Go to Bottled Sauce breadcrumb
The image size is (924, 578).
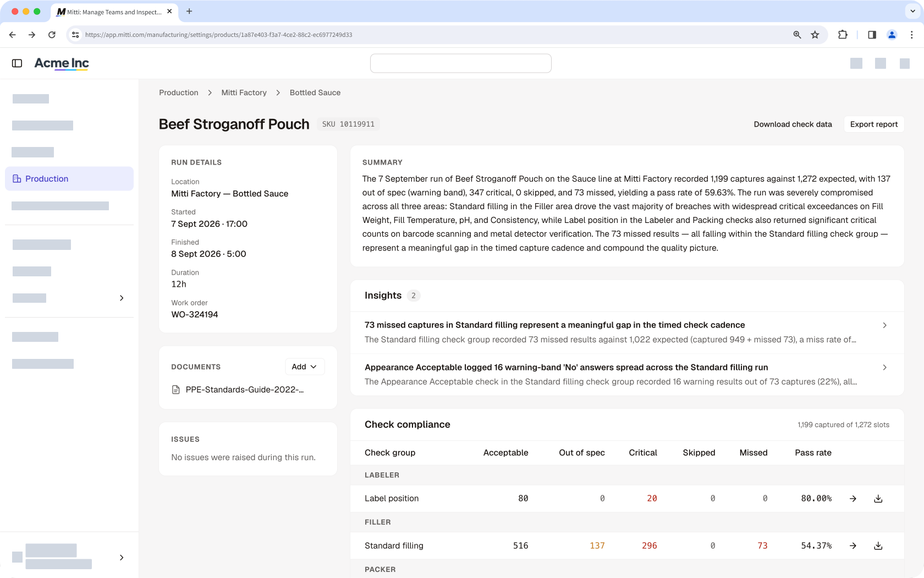pos(315,92)
